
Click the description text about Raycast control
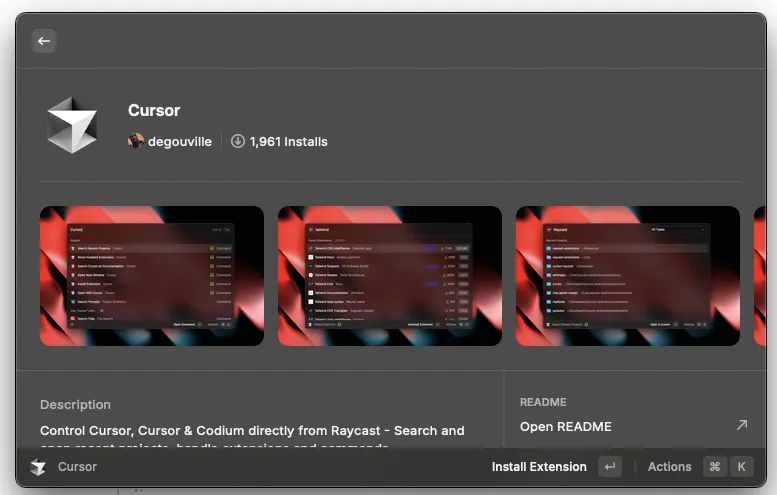(x=252, y=436)
